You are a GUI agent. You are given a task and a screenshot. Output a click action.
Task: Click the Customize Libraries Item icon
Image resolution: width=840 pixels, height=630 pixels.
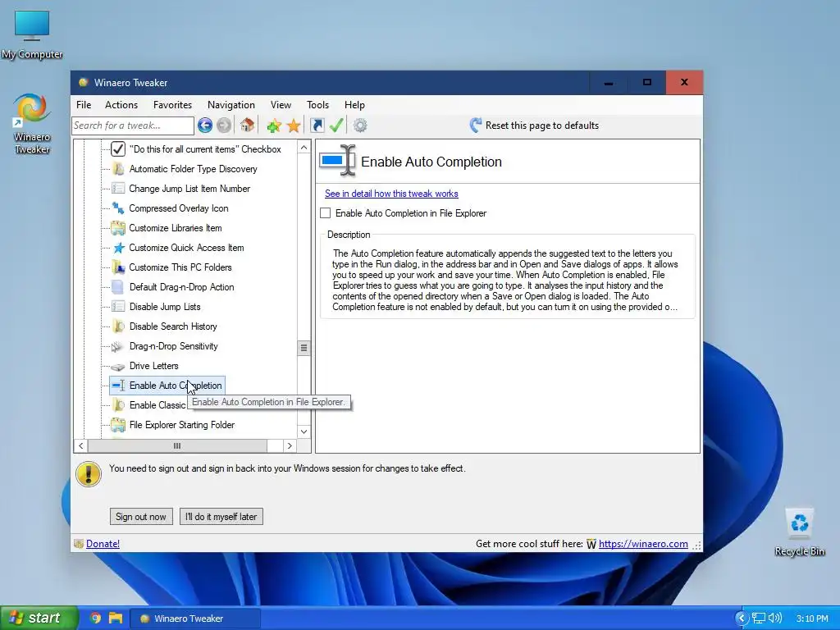pos(118,228)
